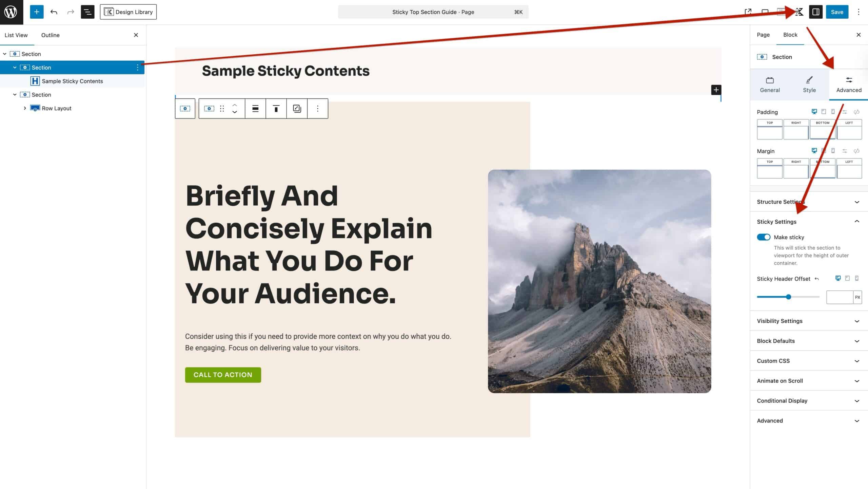Select mobile device icon for Padding
The width and height of the screenshot is (868, 489).
tap(833, 112)
